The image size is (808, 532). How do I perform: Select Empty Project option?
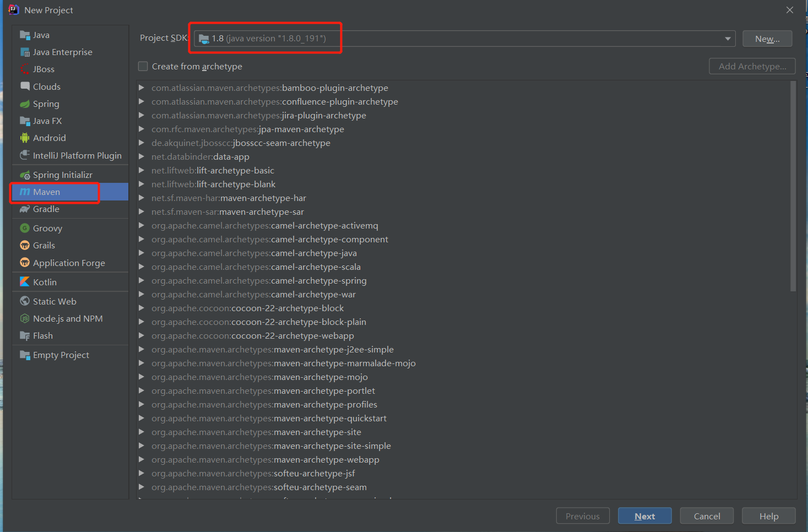[71, 355]
